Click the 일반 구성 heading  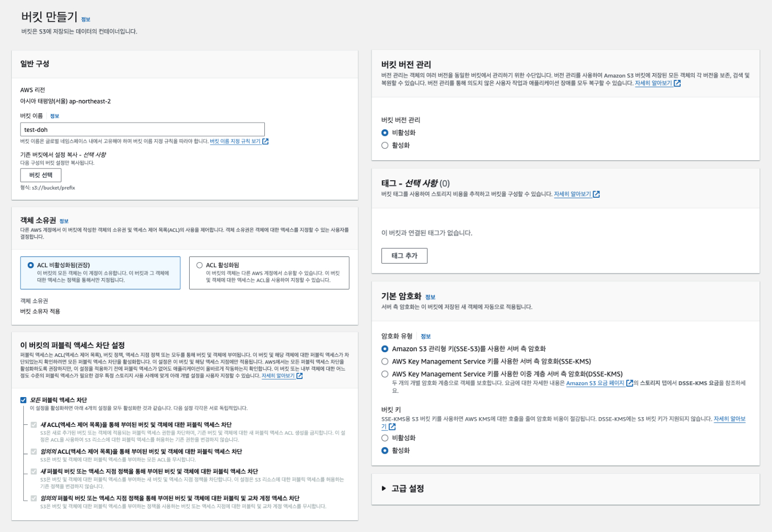pos(35,63)
